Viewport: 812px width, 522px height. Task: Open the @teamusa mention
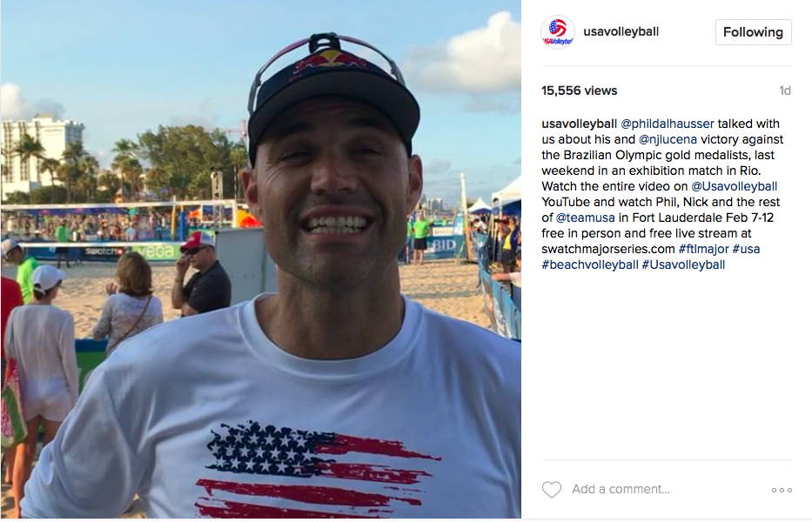pos(585,217)
